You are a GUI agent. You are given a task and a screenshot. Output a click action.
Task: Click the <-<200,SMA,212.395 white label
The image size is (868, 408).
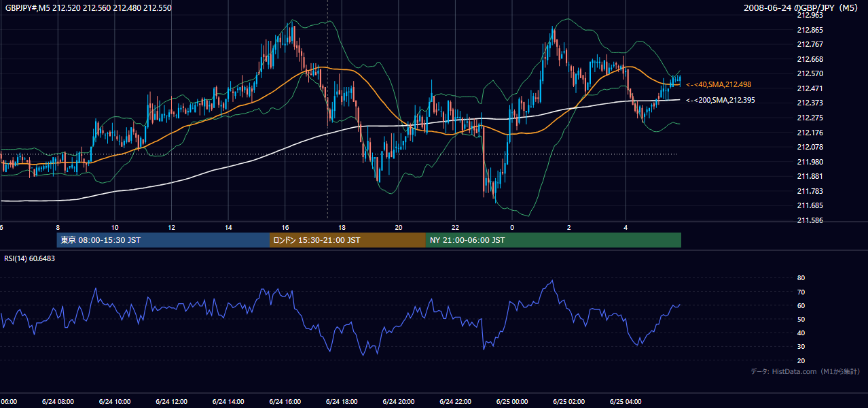coord(721,100)
